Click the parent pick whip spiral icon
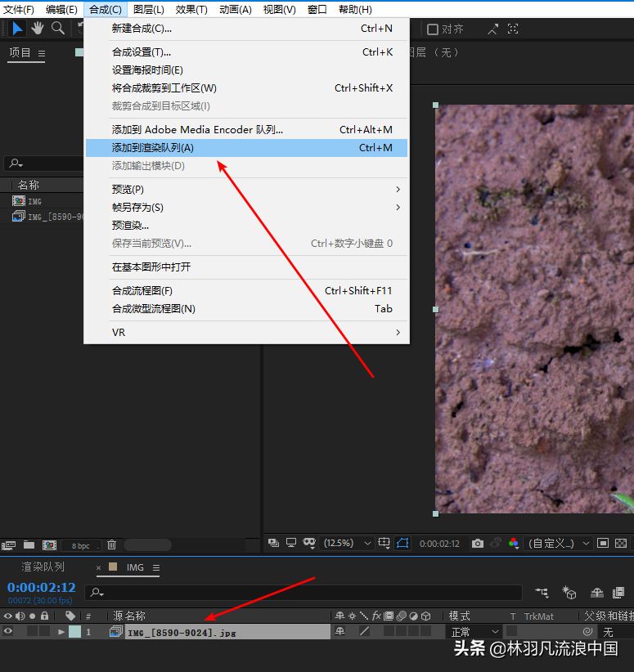Image resolution: width=634 pixels, height=672 pixels. pyautogui.click(x=587, y=631)
